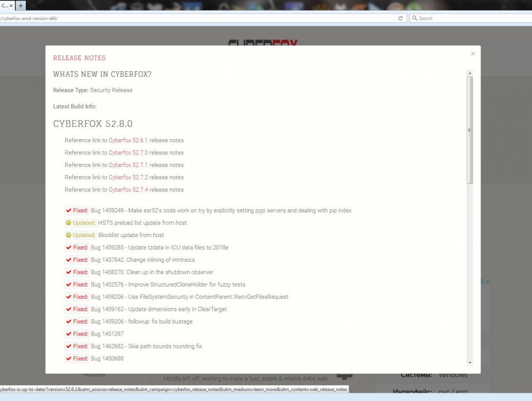
Task: Click 'Bug 1452576 - Improve StructuredCloneHolder' text
Action: (168, 285)
